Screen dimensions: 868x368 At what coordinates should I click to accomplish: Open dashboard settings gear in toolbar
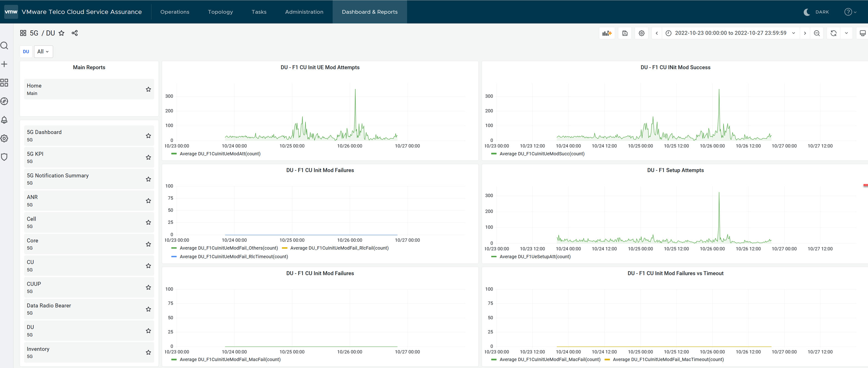point(642,33)
